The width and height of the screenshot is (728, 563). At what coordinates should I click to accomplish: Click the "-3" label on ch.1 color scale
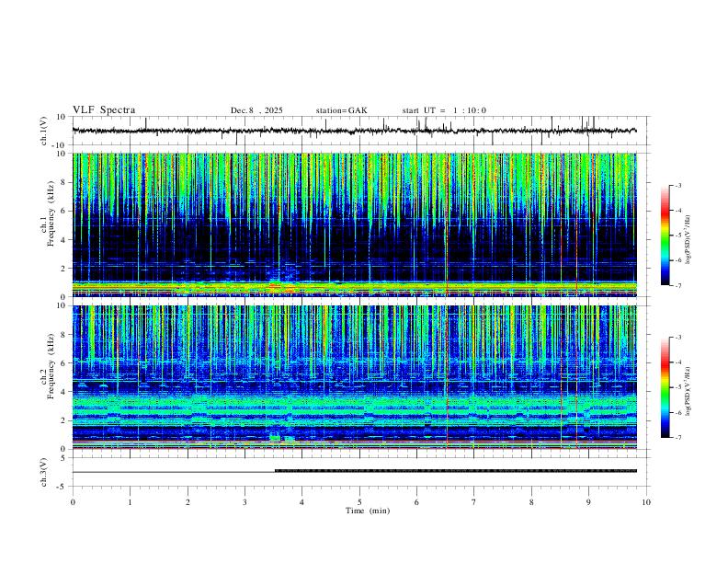[x=678, y=185]
